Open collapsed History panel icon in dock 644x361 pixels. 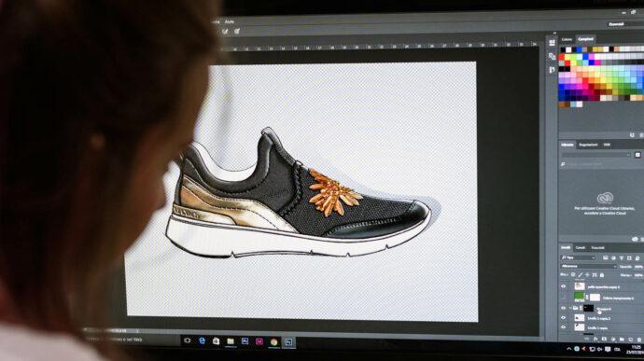pyautogui.click(x=552, y=42)
